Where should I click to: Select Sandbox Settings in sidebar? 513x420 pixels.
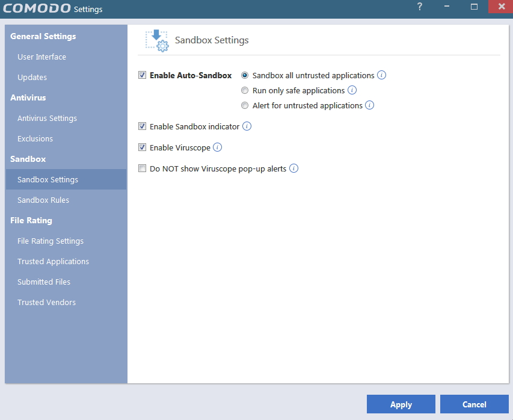tap(66, 179)
